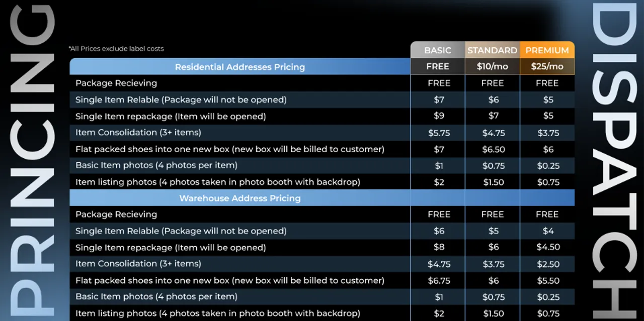Click the $10/mo Standard price cell

tap(493, 66)
